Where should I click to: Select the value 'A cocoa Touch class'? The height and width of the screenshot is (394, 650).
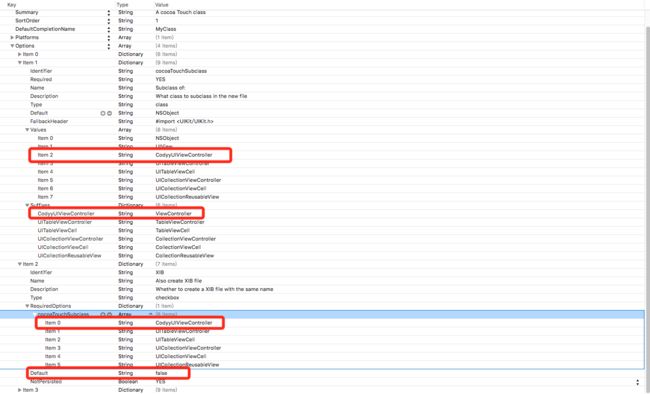(x=180, y=12)
